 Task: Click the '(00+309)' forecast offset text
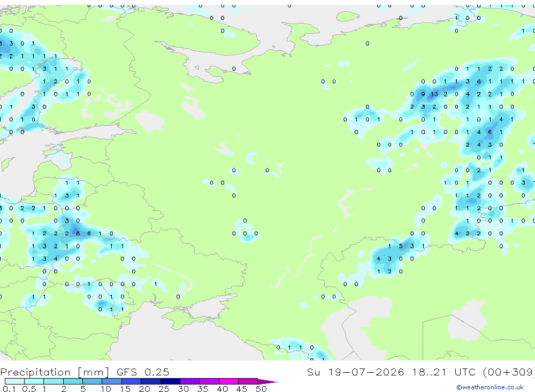click(x=509, y=372)
